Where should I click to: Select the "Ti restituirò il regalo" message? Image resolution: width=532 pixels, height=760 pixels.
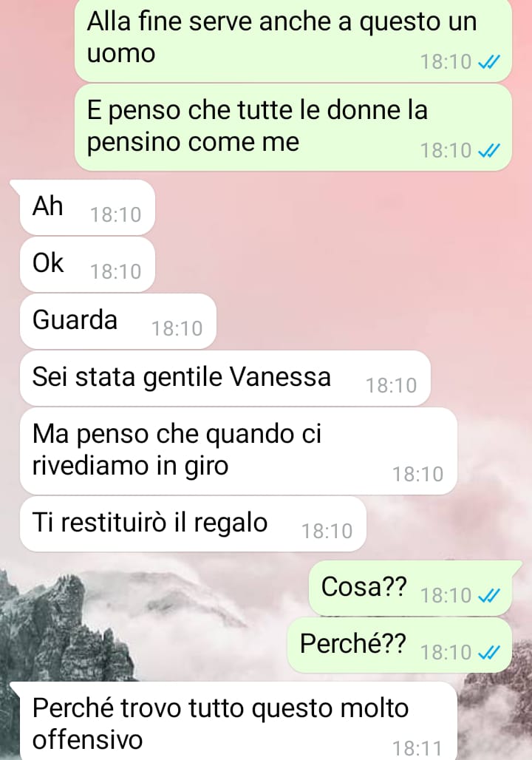pyautogui.click(x=193, y=523)
